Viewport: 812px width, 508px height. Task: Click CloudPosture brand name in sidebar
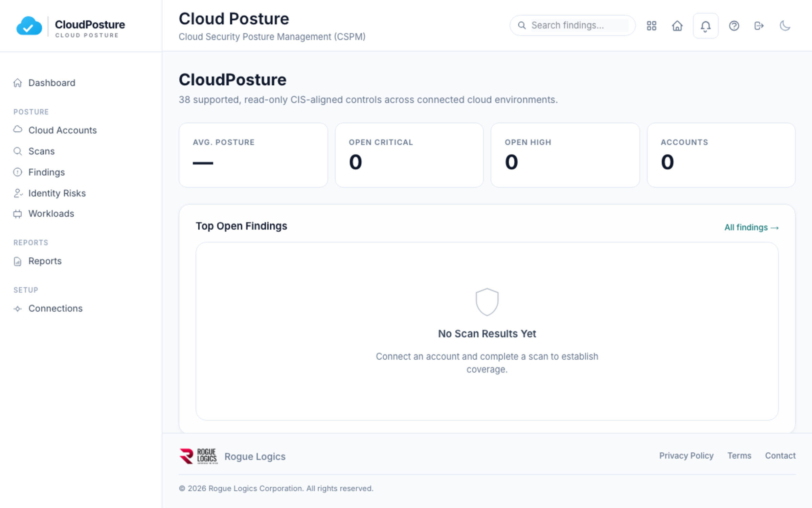click(x=90, y=25)
